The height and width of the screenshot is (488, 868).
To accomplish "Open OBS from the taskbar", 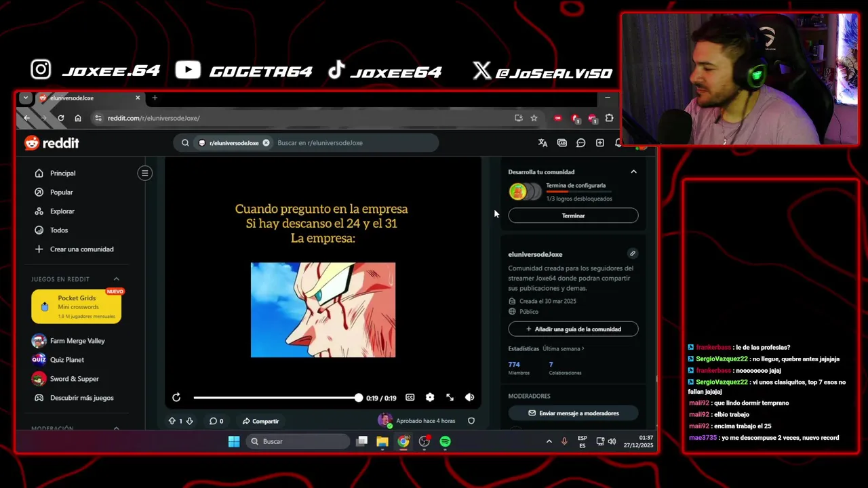I will coord(425,441).
